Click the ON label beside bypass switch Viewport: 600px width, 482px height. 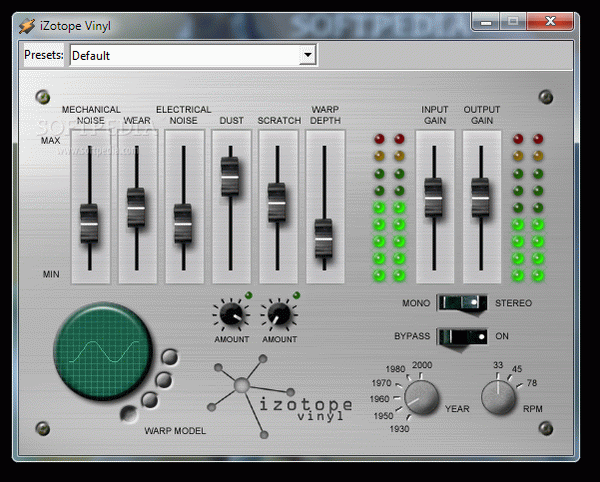click(x=502, y=336)
